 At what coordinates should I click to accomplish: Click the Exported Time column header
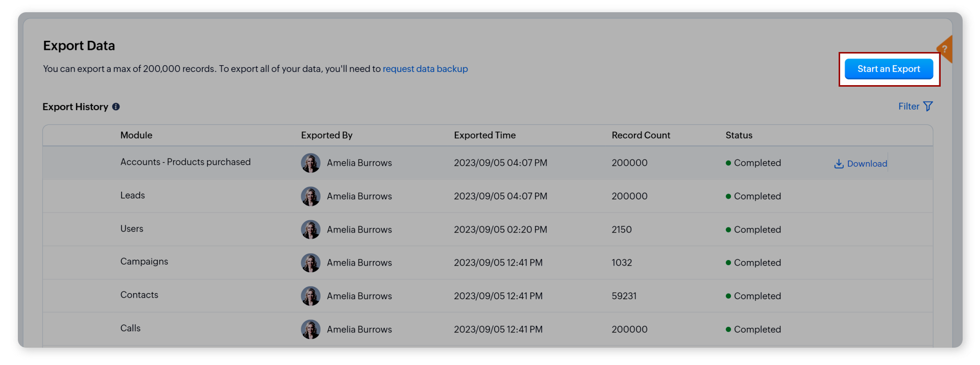coord(484,135)
